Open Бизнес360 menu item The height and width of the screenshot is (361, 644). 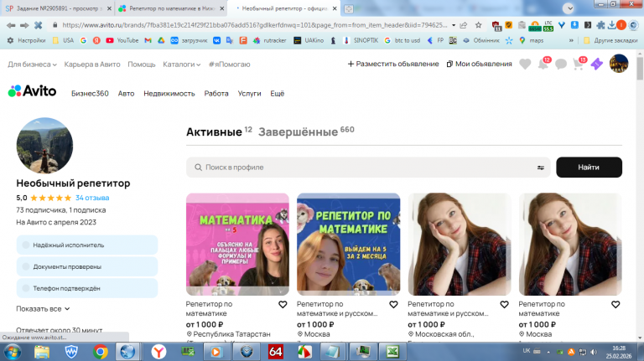[x=90, y=94]
